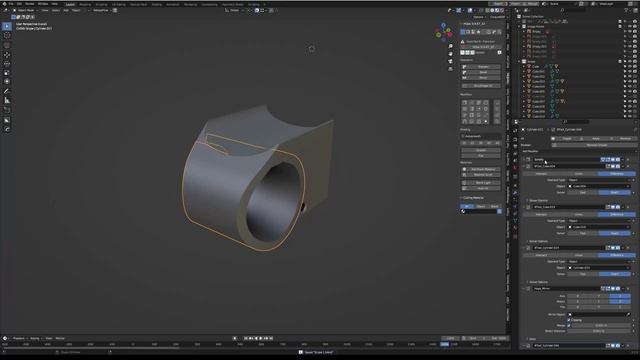Toggle Bisect X option
Image resolution: width=640 pixels, height=360 pixels.
[578, 301]
